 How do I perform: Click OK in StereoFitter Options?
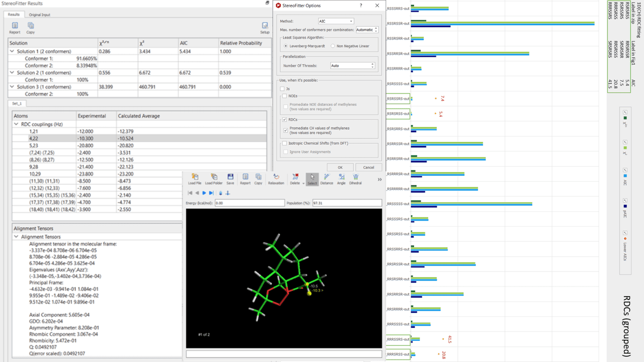(340, 167)
